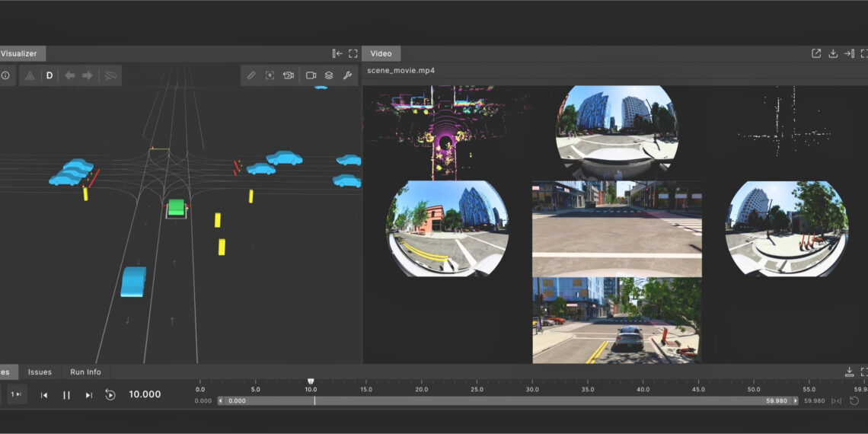Click the focus on object icon
868x434 pixels.
270,75
